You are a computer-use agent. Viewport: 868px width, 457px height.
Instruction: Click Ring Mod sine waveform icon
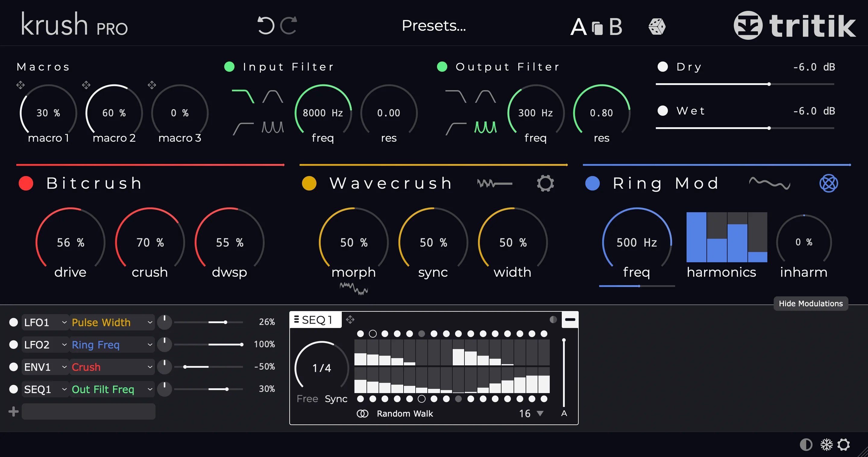click(770, 183)
